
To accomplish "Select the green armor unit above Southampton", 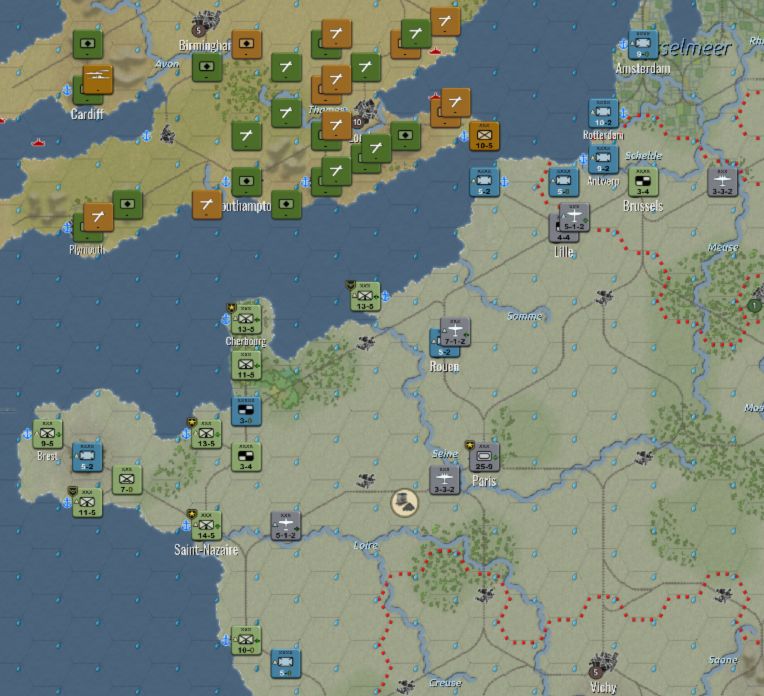I will tap(247, 182).
